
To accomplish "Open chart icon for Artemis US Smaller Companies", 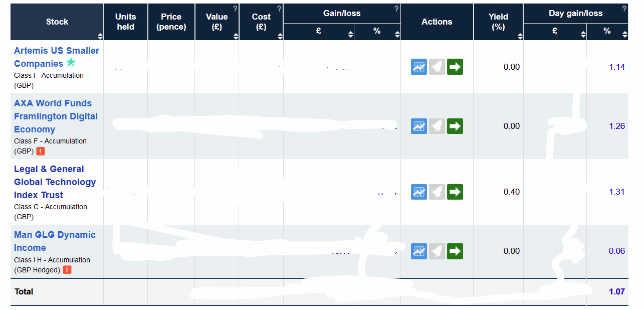I will pyautogui.click(x=419, y=67).
